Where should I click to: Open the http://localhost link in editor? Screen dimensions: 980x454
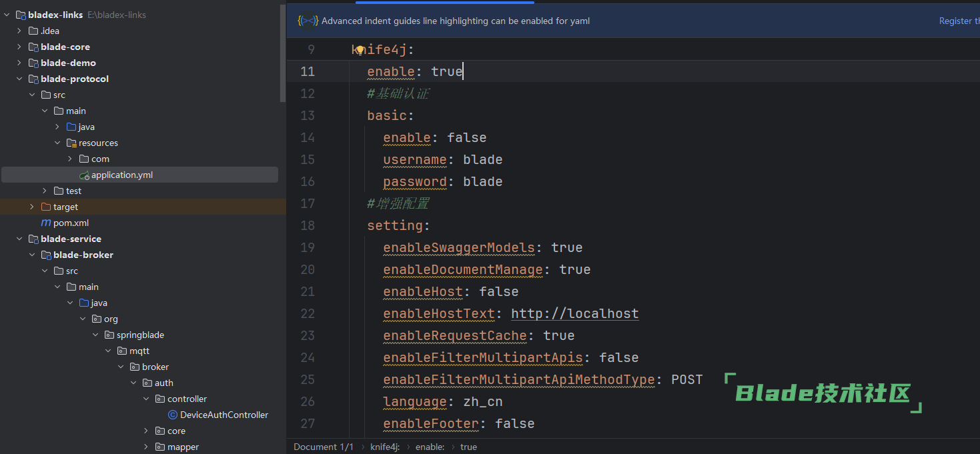574,314
